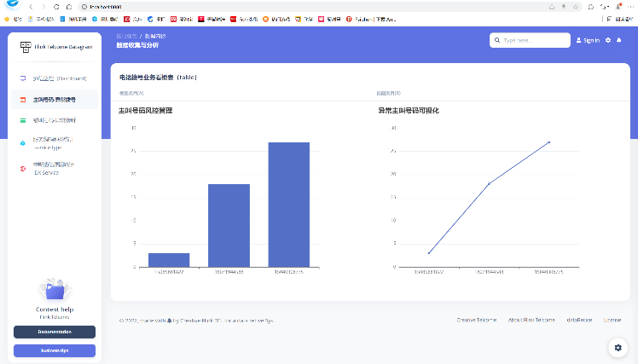Open the About Flink Telecome footer link

coord(532,320)
